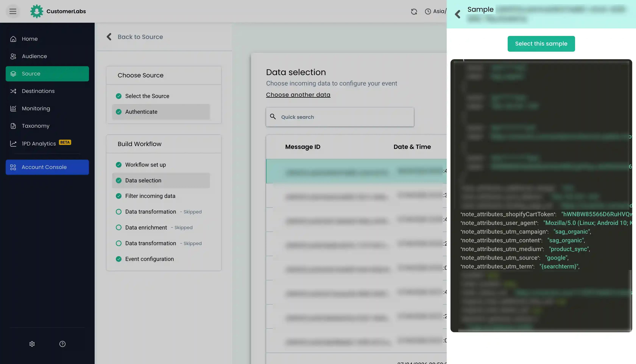Image resolution: width=636 pixels, height=364 pixels.
Task: Click the refresh sync icon
Action: tap(414, 12)
